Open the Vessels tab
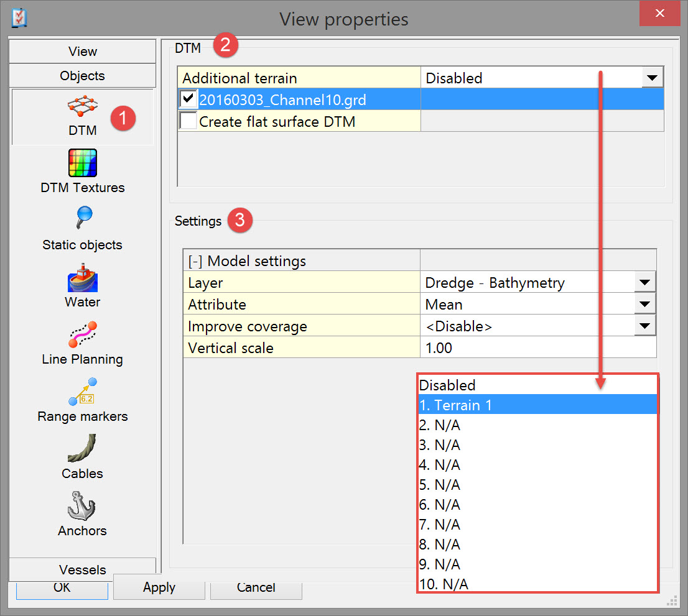The width and height of the screenshot is (688, 616). [x=82, y=569]
